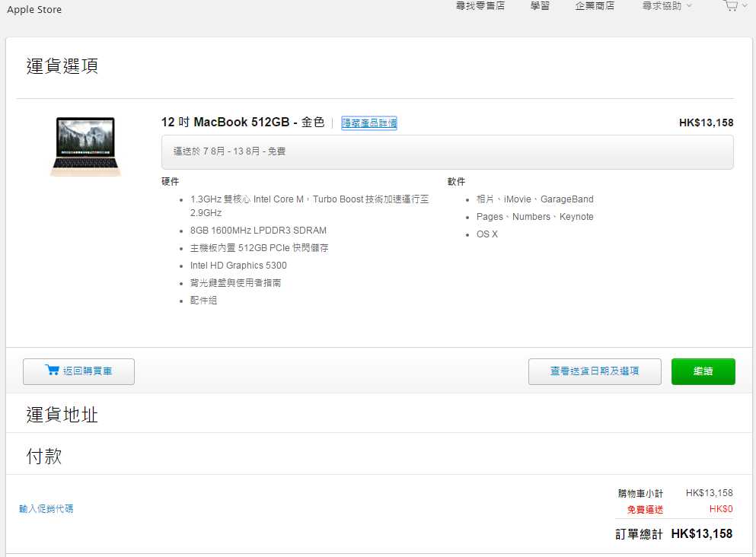This screenshot has height=557, width=756.
Task: Click Pages、Numbers、Keynote software line
Action: point(534,217)
